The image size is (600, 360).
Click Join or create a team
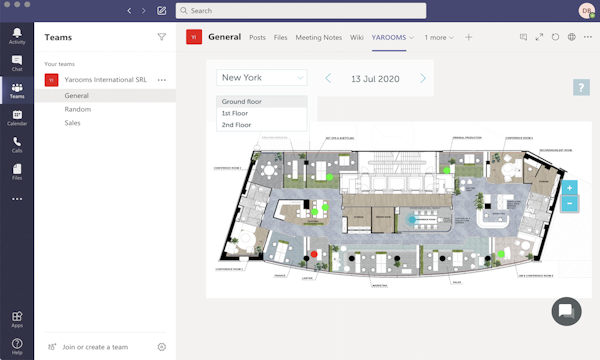click(95, 347)
